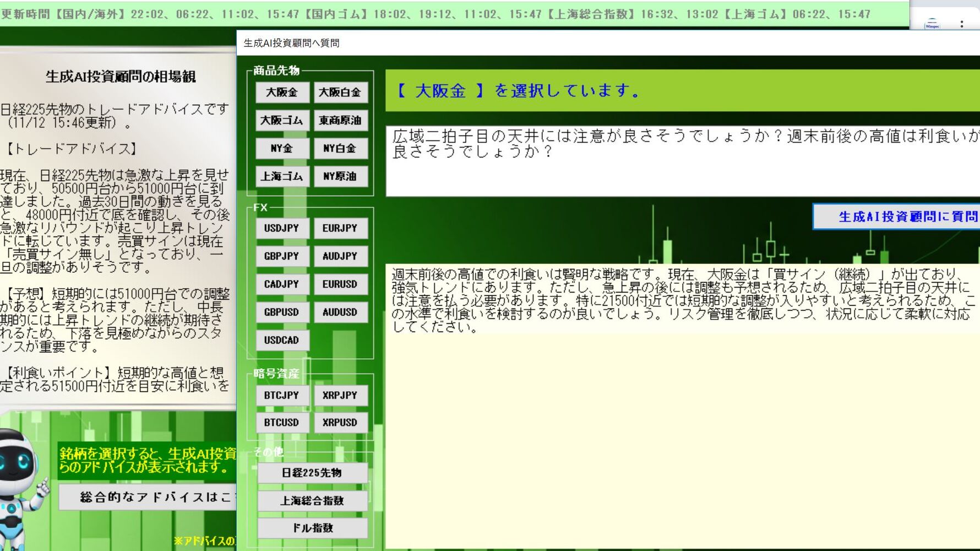Open 上海総合指数 advice
Image resolution: width=980 pixels, height=551 pixels.
coord(312,501)
